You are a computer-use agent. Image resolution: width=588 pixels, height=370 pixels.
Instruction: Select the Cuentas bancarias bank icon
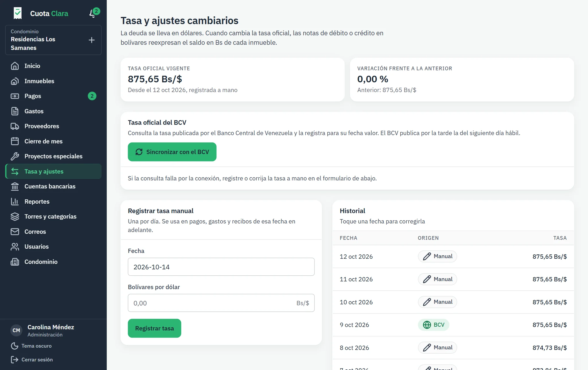click(x=15, y=186)
